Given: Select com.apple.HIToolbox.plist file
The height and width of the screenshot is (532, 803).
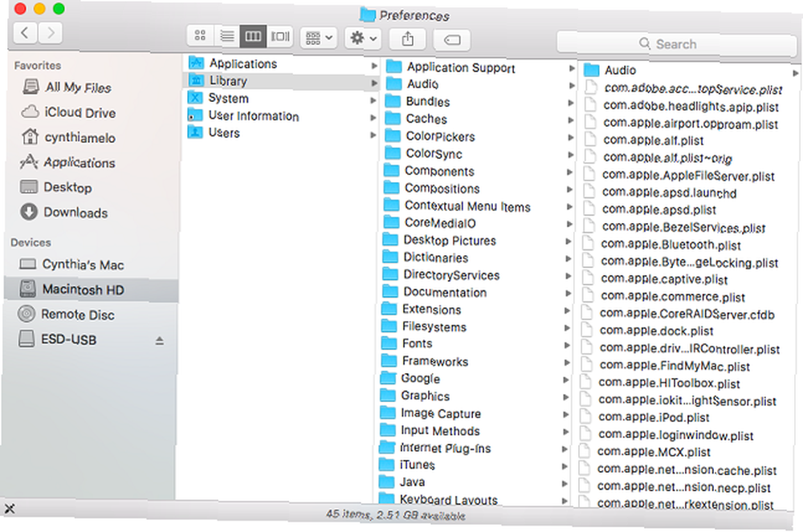Looking at the screenshot, I should click(661, 383).
